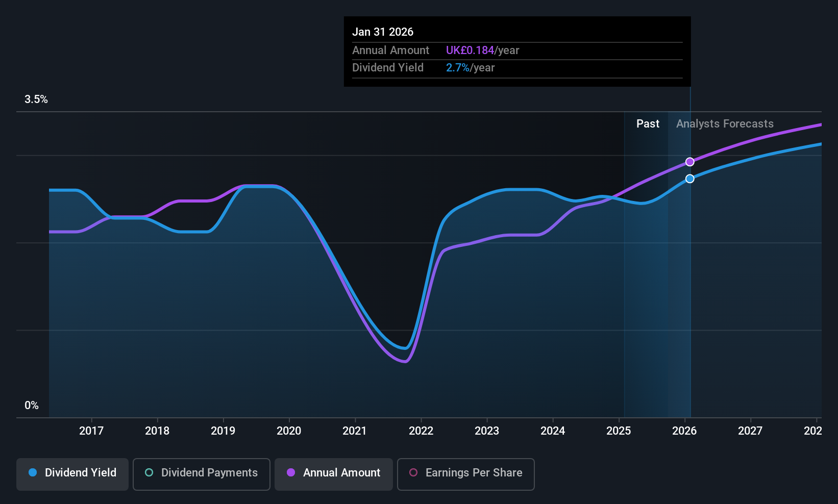The width and height of the screenshot is (838, 504).
Task: Click the Annual Amount label in tooltip
Action: (390, 51)
